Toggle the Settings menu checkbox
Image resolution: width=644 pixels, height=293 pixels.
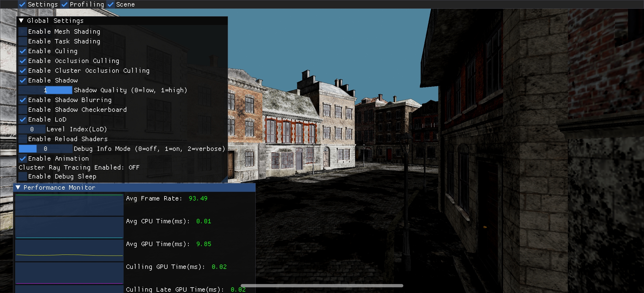coord(22,4)
